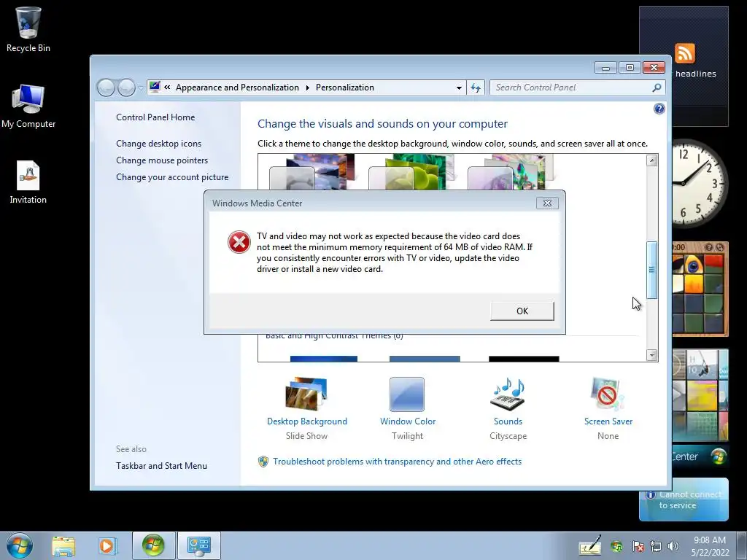The height and width of the screenshot is (560, 747).
Task: Click the green Media Center tray icon
Action: pos(616,547)
